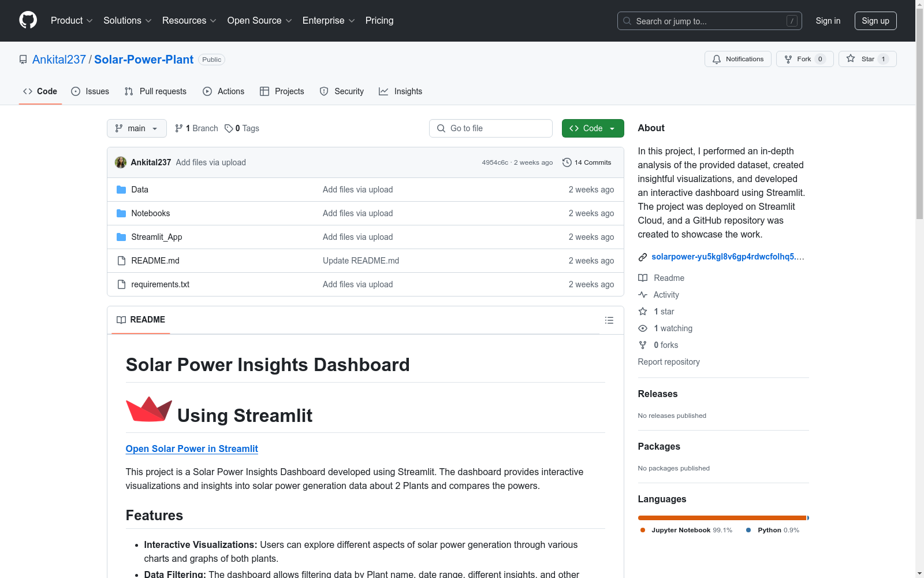The width and height of the screenshot is (924, 578).
Task: Click the Activity pulse icon
Action: tap(643, 295)
